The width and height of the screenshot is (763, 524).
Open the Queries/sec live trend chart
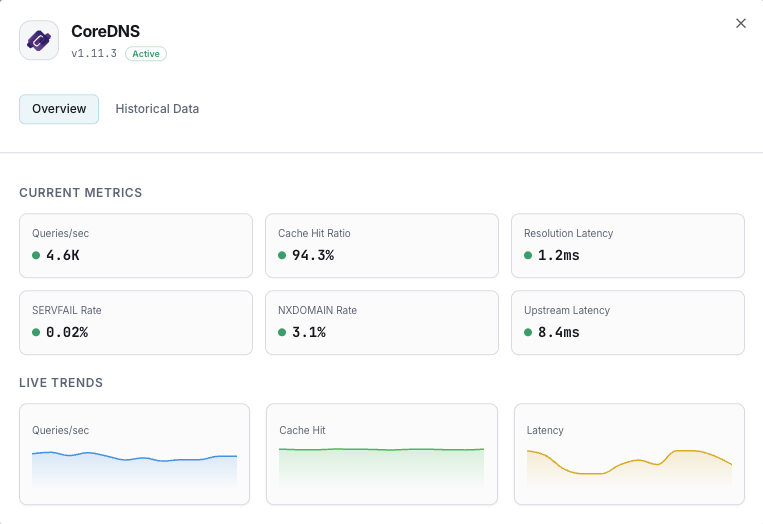[x=134, y=454]
